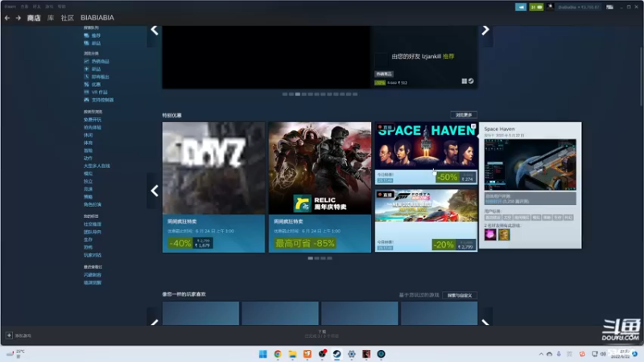Click the microphone icon in system tray
Viewport: 644px width, 362px height.
(x=559, y=354)
